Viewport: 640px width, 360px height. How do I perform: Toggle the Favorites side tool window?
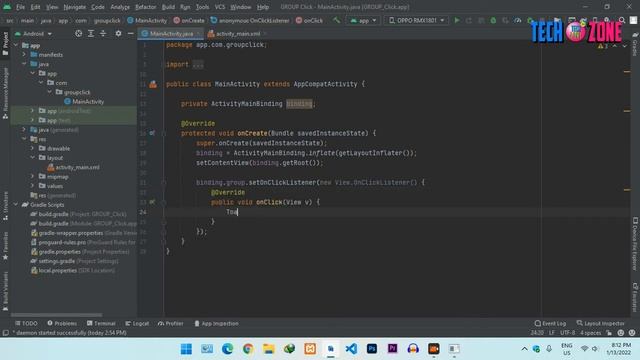[5, 246]
